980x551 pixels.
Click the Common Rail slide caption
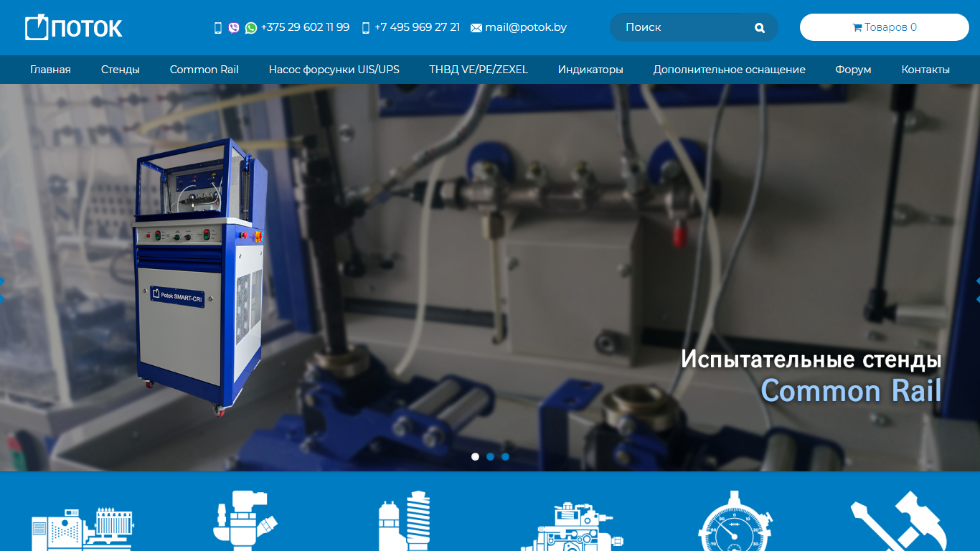pyautogui.click(x=851, y=391)
